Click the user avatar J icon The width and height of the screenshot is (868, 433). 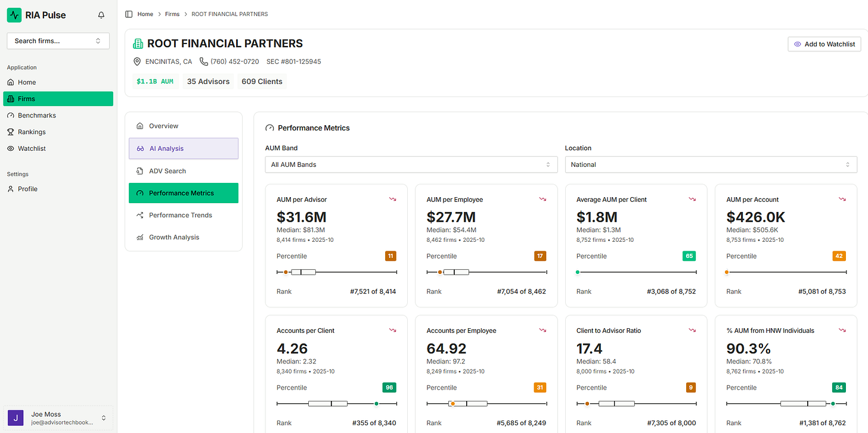[15, 418]
